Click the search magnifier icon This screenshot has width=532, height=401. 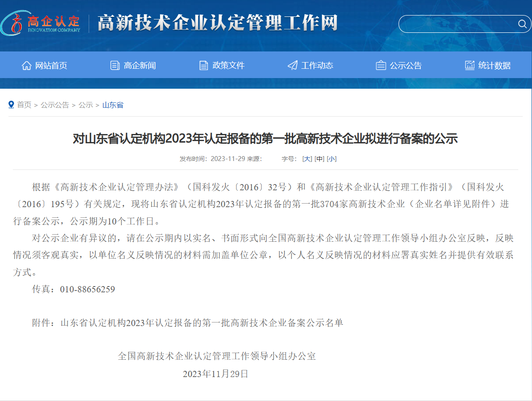coord(522,24)
